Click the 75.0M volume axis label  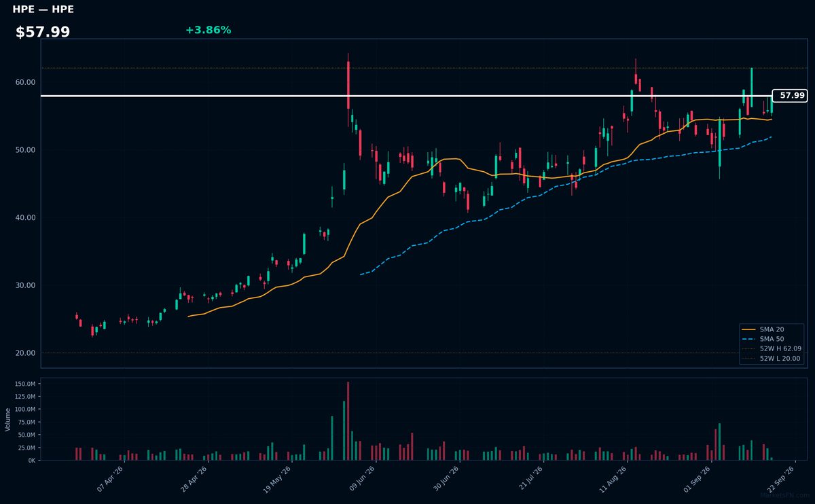27,422
